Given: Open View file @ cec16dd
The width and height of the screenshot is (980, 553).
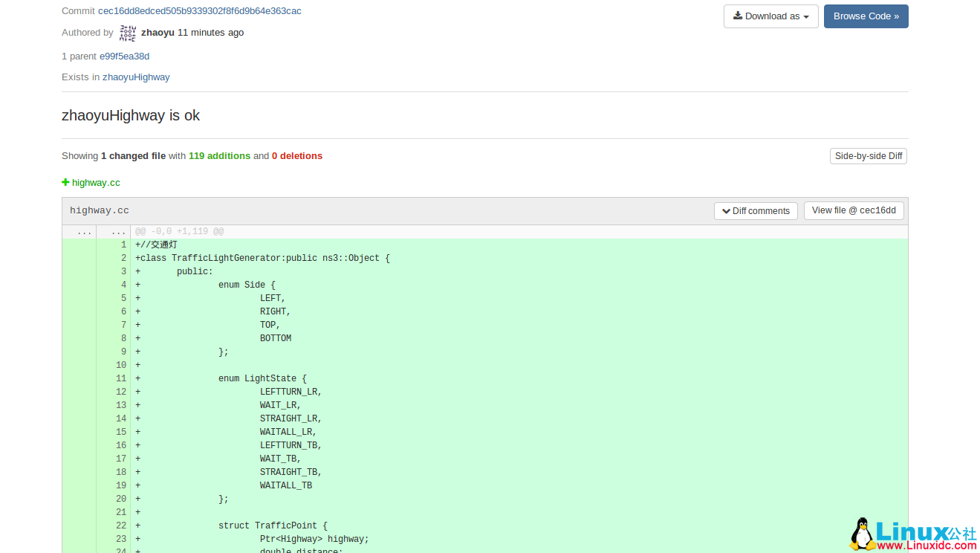Looking at the screenshot, I should [x=853, y=210].
